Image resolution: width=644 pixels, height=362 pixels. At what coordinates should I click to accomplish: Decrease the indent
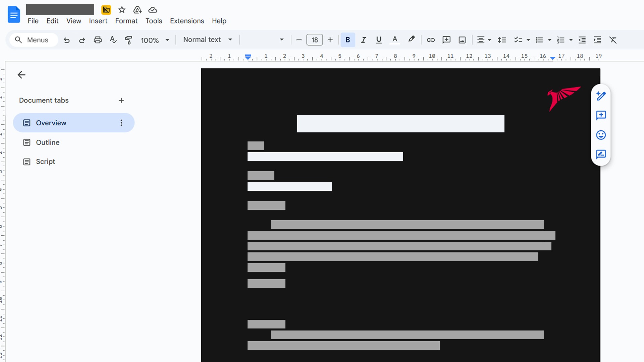(x=582, y=40)
